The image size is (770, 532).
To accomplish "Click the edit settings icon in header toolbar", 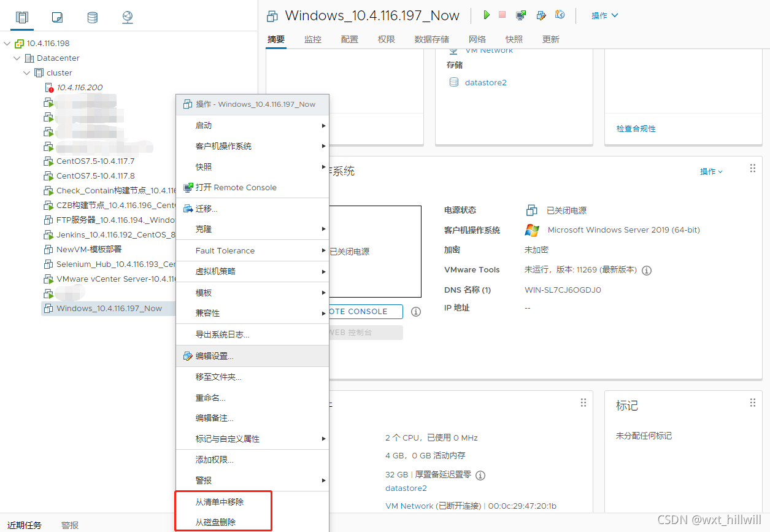I will [x=541, y=15].
